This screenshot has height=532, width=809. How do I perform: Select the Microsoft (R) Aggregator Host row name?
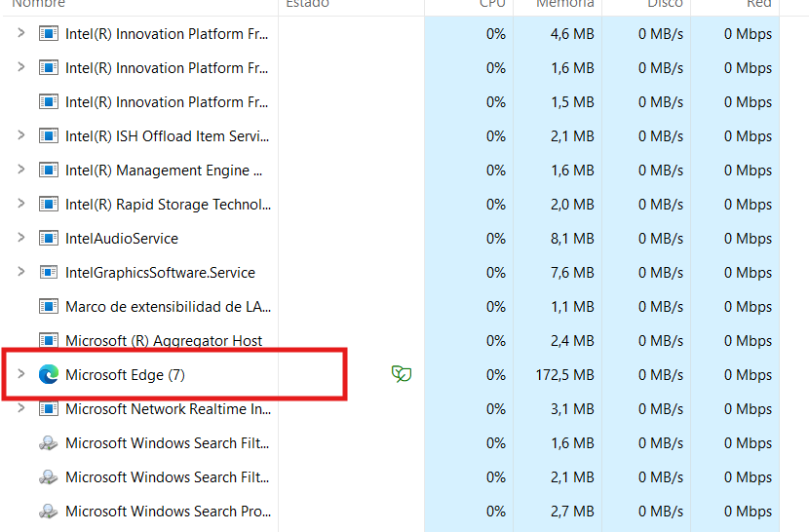pos(164,341)
